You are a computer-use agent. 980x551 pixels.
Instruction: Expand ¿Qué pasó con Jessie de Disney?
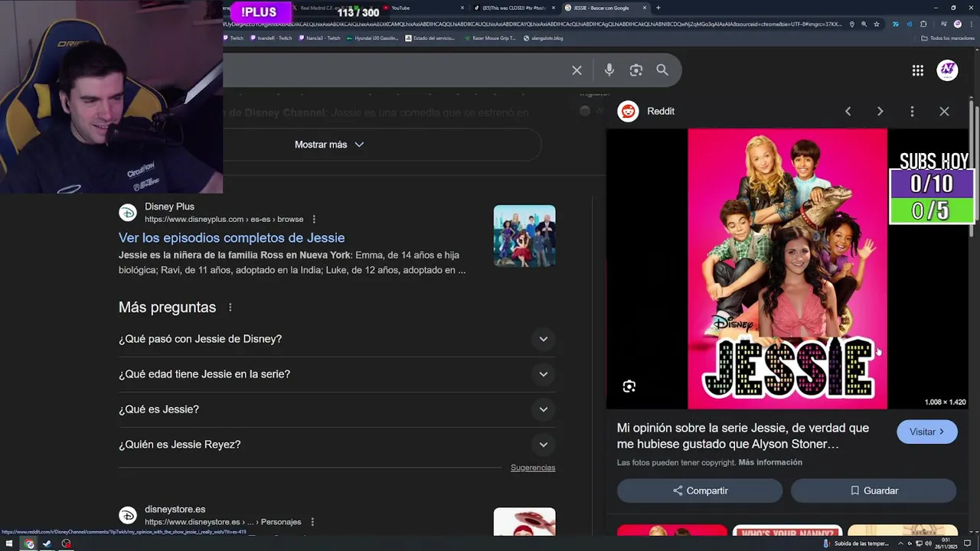(x=335, y=339)
